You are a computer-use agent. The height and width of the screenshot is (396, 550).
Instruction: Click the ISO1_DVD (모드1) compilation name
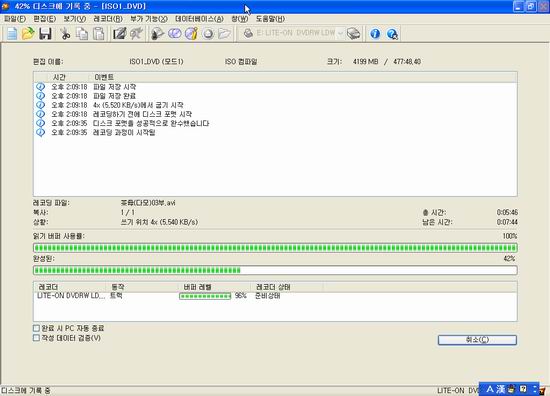tap(156, 62)
